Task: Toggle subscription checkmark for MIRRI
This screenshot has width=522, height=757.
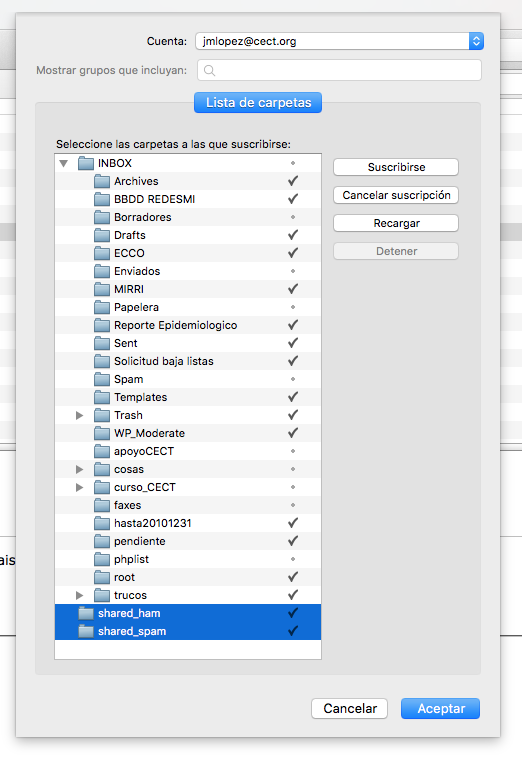Action: (x=293, y=289)
